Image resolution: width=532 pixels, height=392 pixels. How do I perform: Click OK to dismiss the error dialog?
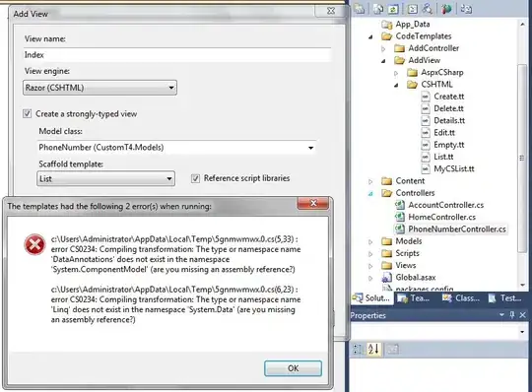pos(294,368)
